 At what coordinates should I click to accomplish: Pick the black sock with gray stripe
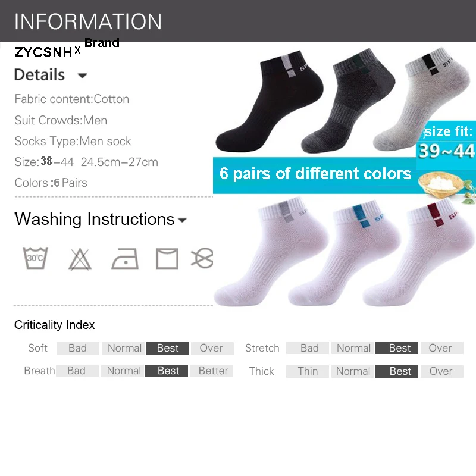(x=270, y=101)
